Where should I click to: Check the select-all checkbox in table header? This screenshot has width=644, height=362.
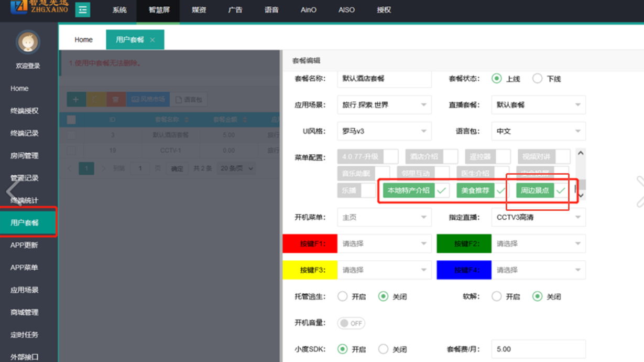tap(71, 120)
